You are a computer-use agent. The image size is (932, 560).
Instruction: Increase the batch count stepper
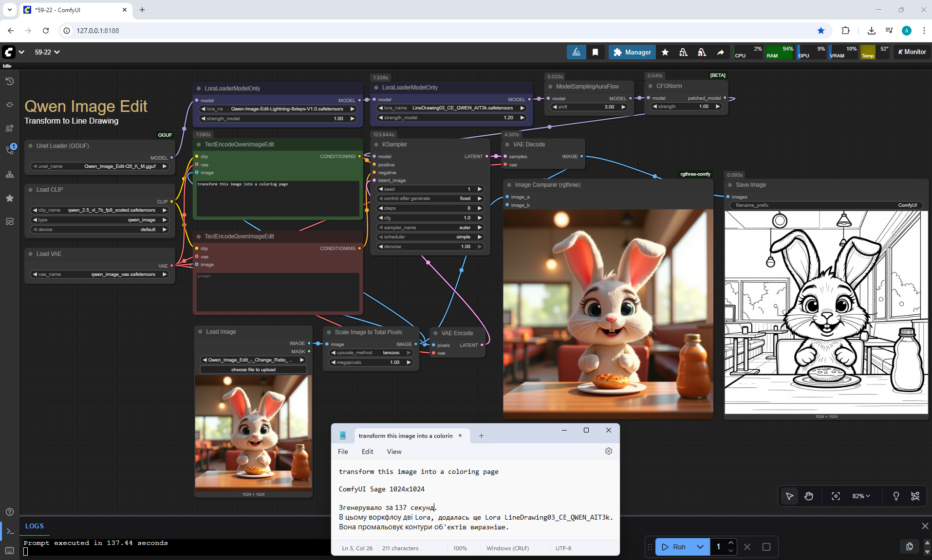coord(730,543)
